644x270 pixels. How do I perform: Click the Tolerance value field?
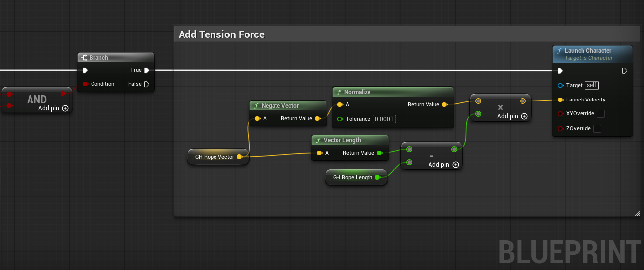[384, 119]
